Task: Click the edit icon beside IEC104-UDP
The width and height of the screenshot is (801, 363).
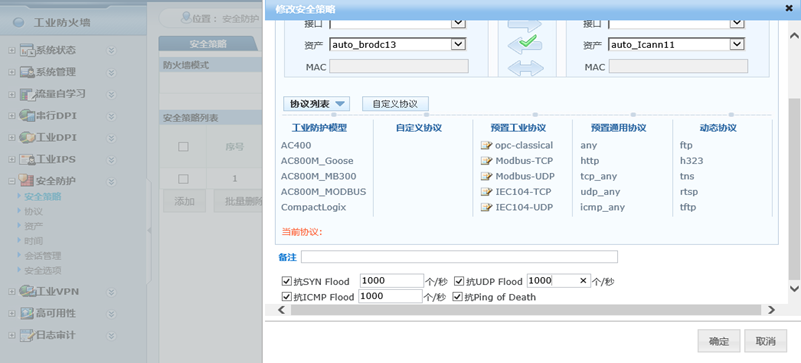Action: pyautogui.click(x=486, y=207)
